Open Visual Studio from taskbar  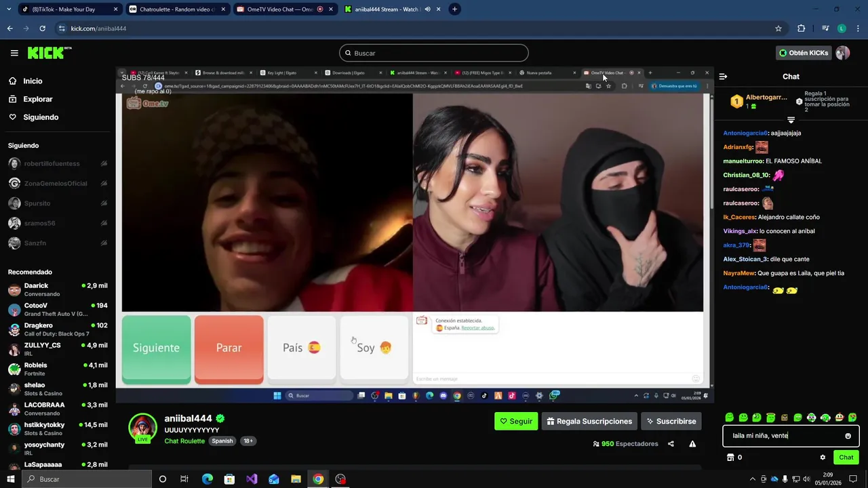coord(252,479)
